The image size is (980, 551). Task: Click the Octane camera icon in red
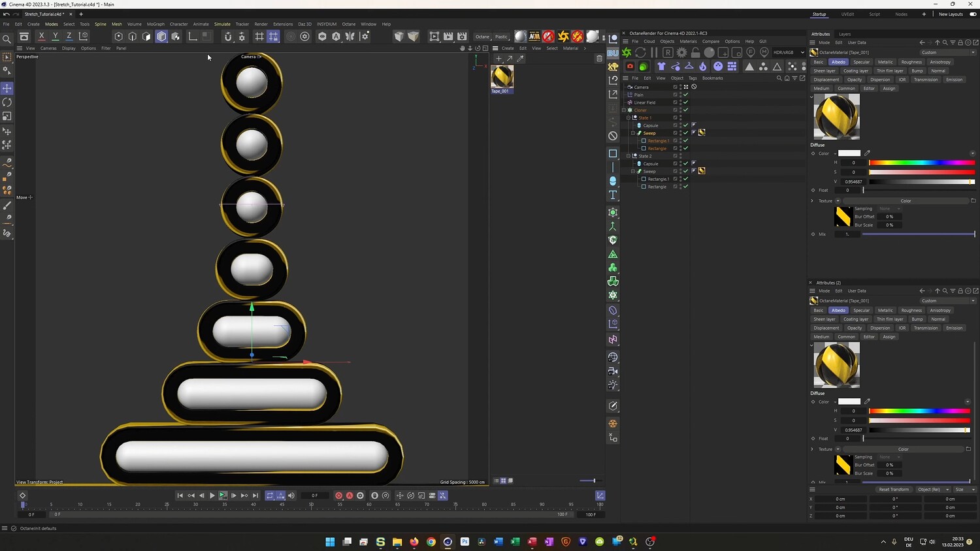(x=630, y=66)
